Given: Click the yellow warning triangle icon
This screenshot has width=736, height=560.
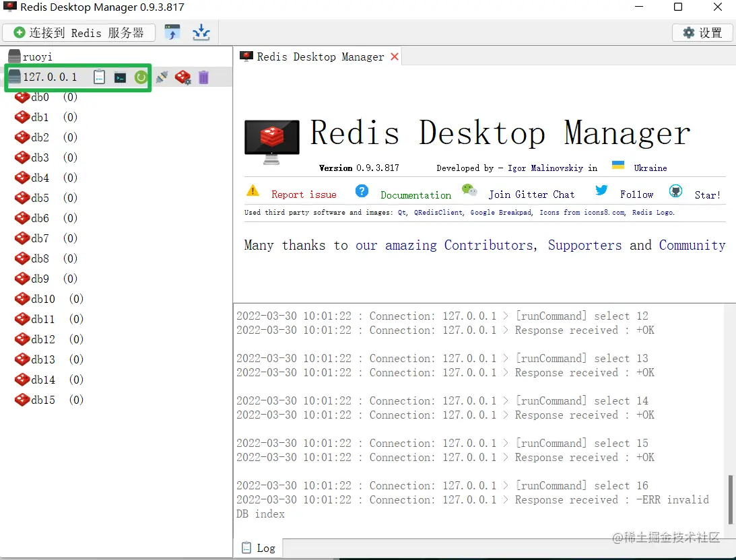Looking at the screenshot, I should tap(253, 190).
